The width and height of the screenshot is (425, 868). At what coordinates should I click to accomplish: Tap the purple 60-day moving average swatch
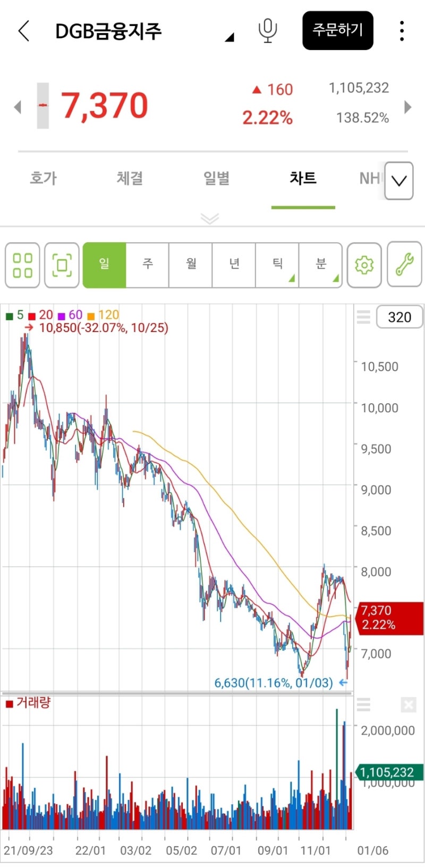62,316
